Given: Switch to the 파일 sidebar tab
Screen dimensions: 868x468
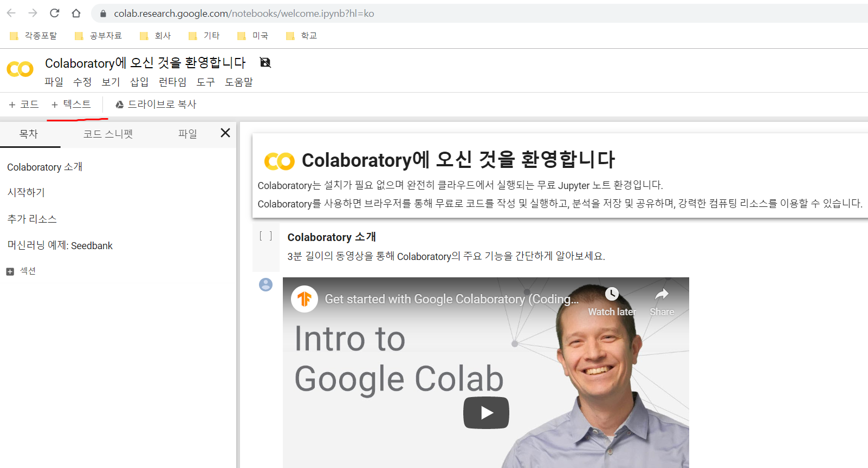Looking at the screenshot, I should click(187, 134).
